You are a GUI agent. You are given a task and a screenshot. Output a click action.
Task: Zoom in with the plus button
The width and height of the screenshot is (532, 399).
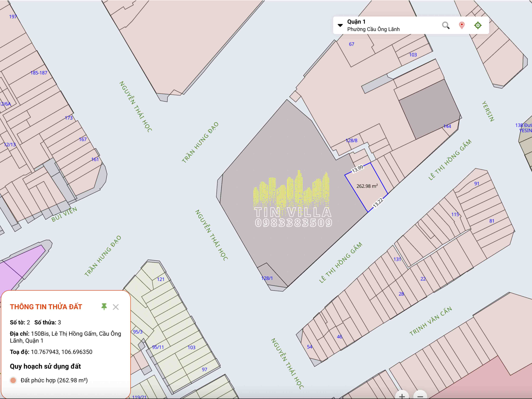[x=402, y=396]
